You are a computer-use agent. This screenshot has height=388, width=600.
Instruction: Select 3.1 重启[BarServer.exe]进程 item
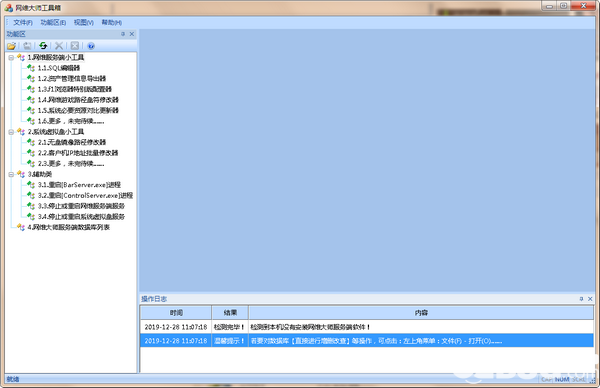point(79,185)
